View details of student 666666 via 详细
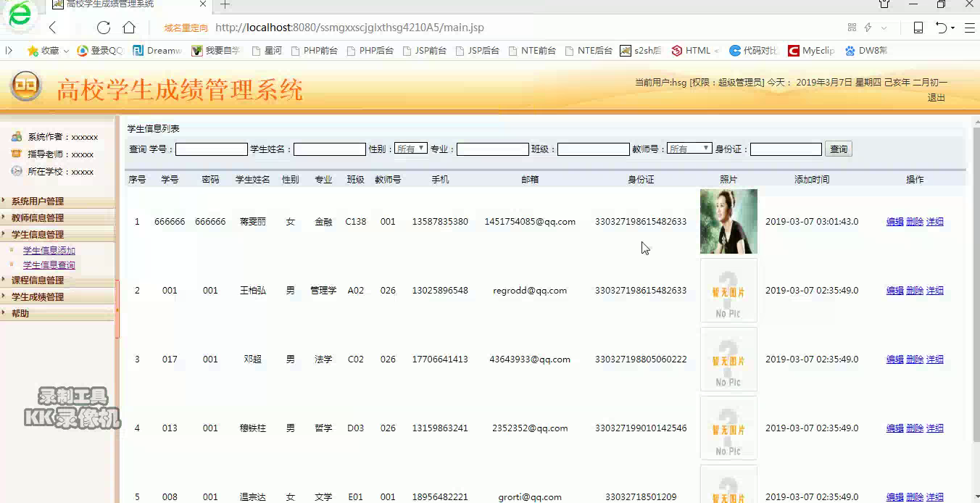The width and height of the screenshot is (980, 503). 935,222
